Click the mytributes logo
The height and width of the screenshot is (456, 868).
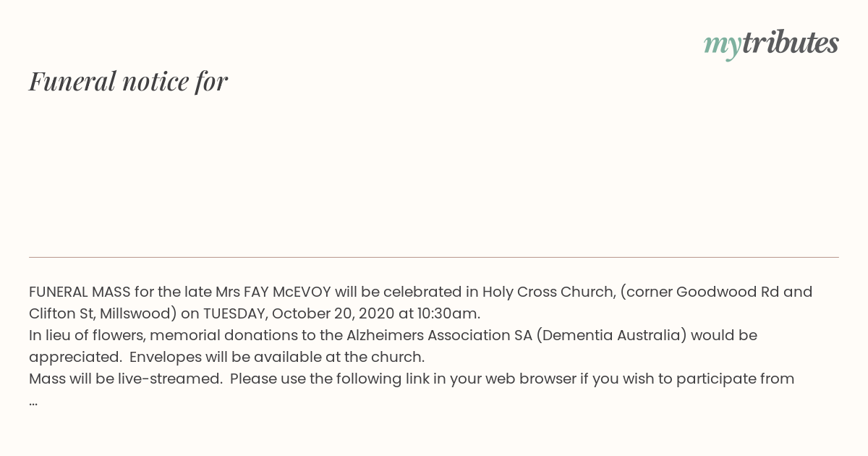click(771, 43)
